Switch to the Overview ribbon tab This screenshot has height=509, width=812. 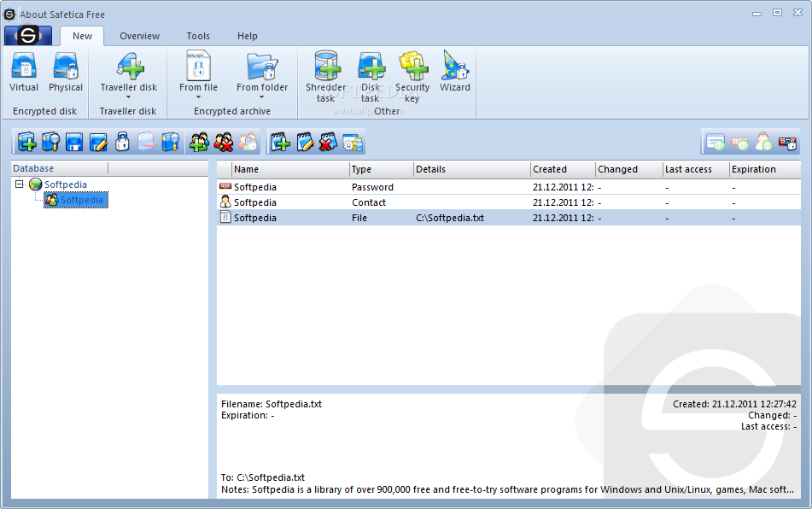pyautogui.click(x=139, y=36)
